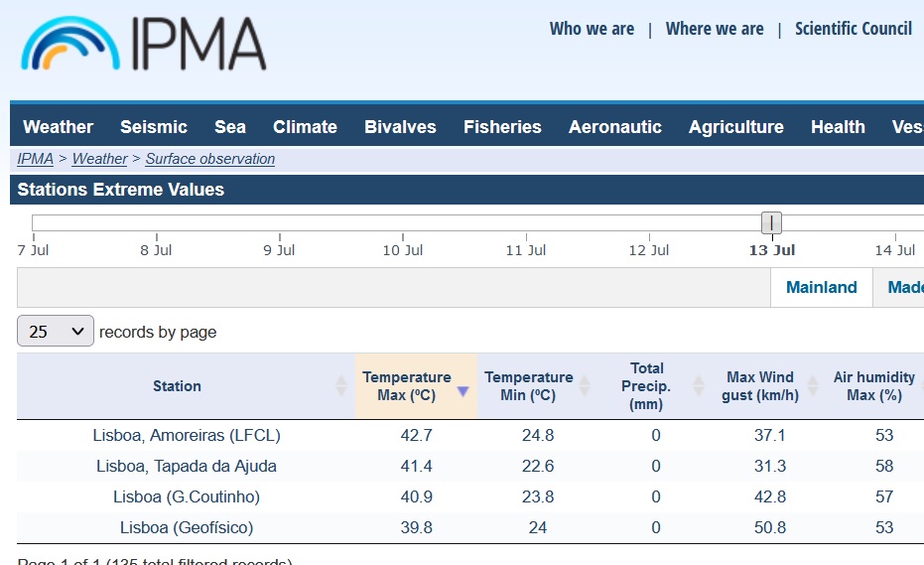Click the IPMA rainbow logo
The image size is (924, 565).
(70, 45)
